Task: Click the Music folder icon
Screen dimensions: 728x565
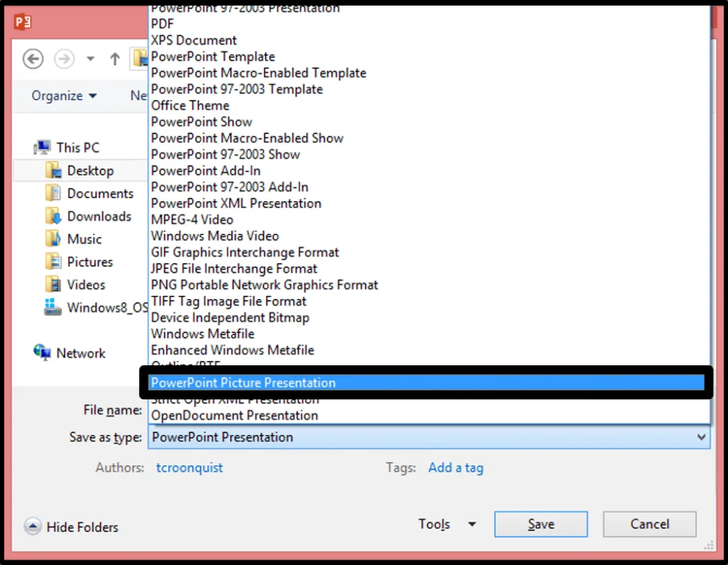Action: point(53,239)
